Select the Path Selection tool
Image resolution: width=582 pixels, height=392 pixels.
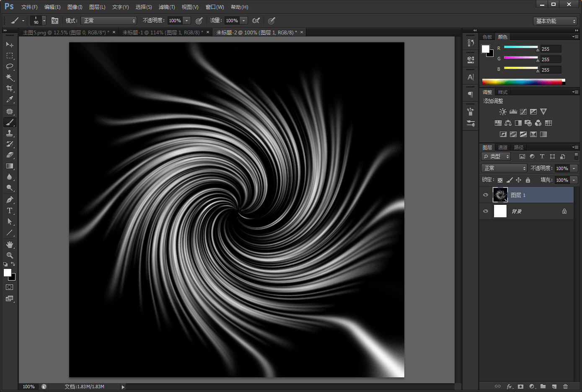point(9,222)
